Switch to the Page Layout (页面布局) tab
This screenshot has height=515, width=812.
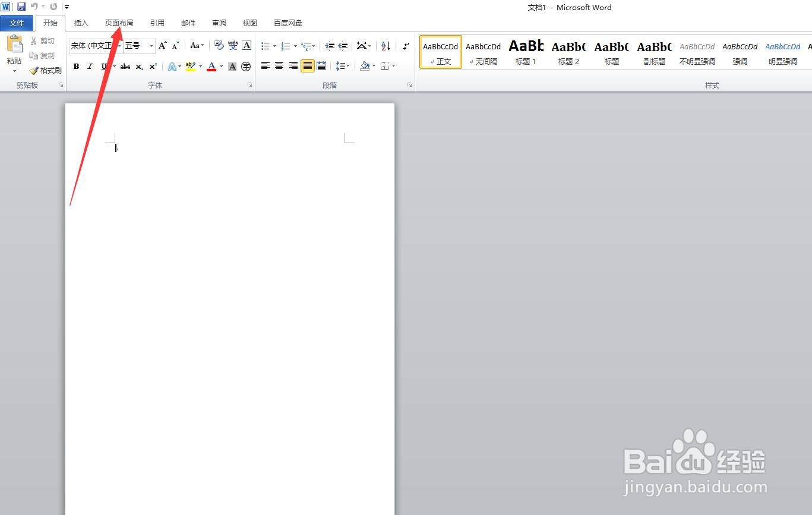tap(119, 23)
